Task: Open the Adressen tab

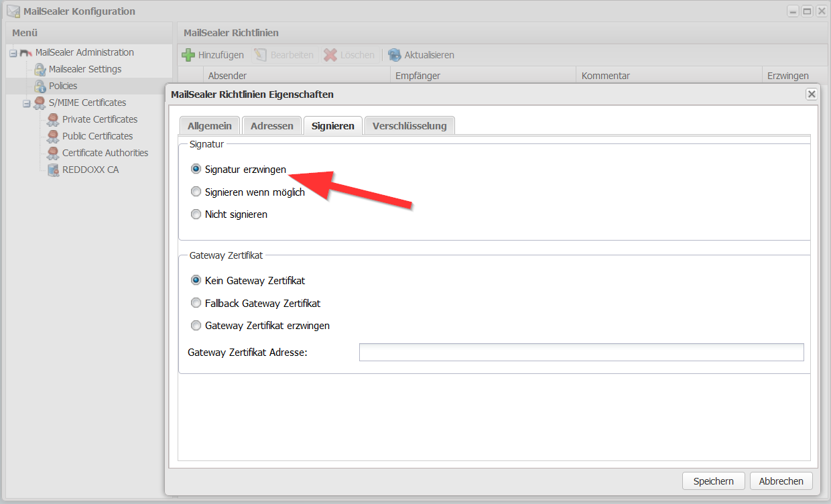Action: coord(271,126)
